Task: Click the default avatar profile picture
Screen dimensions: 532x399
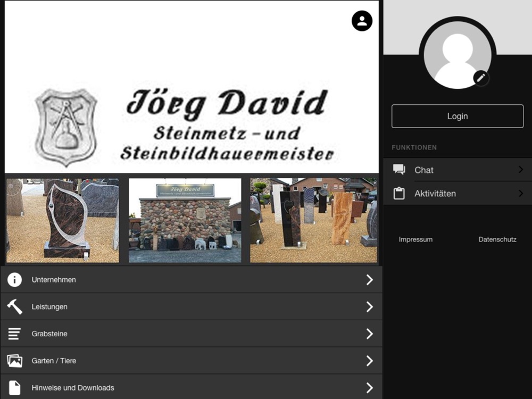Action: pyautogui.click(x=458, y=55)
